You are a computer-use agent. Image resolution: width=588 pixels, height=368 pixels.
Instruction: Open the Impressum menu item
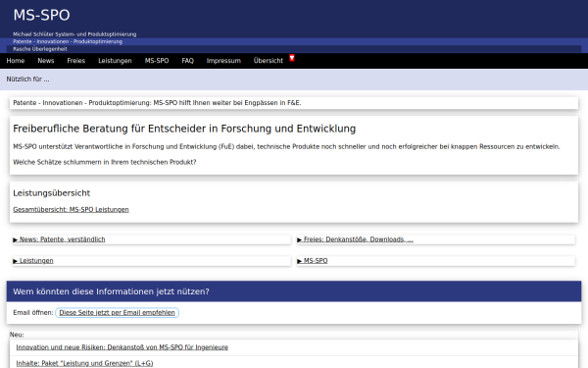point(223,61)
